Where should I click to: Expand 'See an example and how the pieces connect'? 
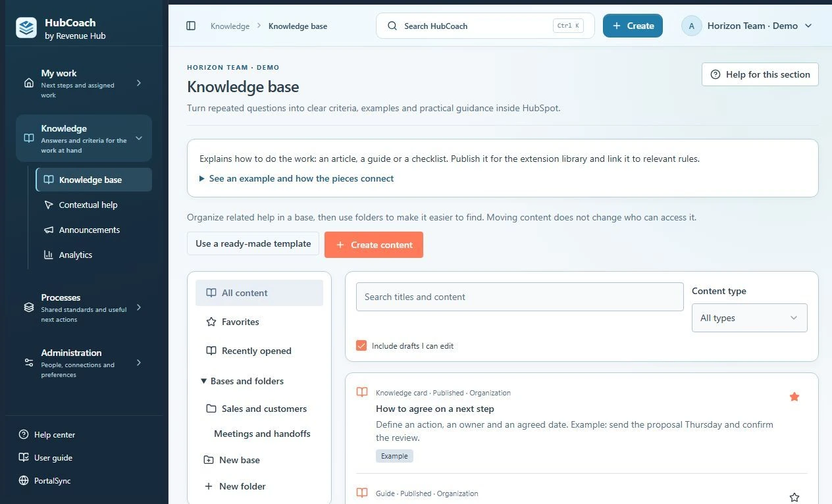(x=297, y=178)
